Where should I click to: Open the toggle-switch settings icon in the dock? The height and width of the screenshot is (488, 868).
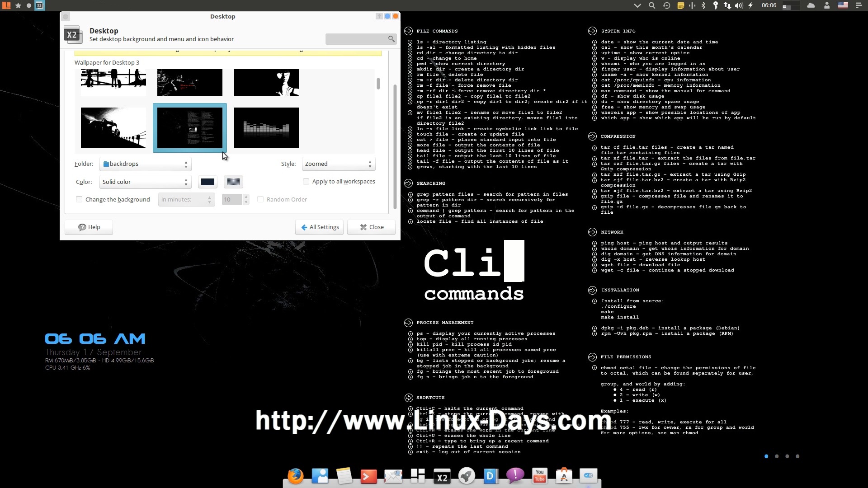click(588, 475)
